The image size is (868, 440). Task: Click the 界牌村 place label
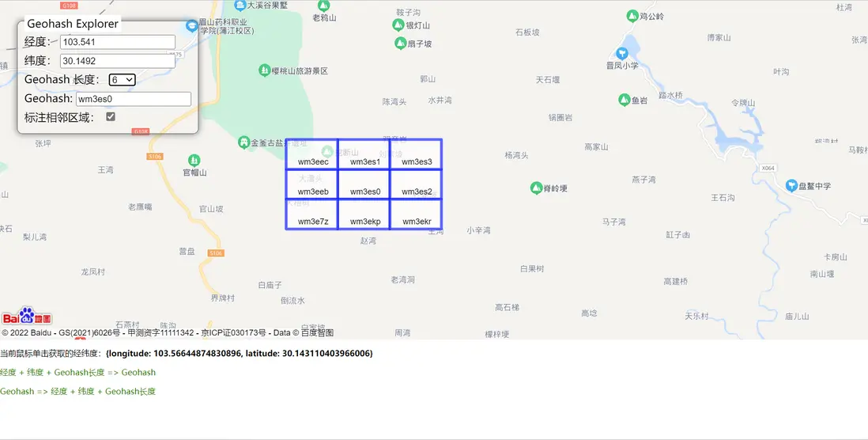tap(223, 298)
